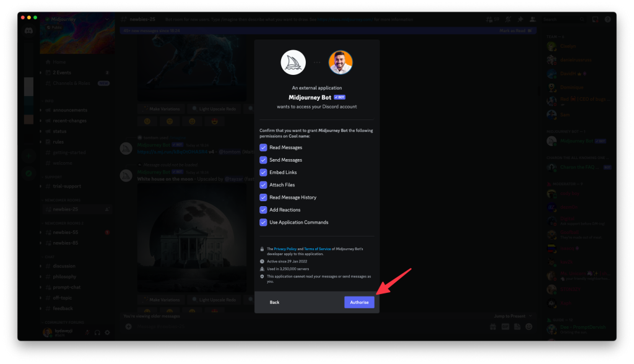Open User Settings gear icon

(108, 332)
